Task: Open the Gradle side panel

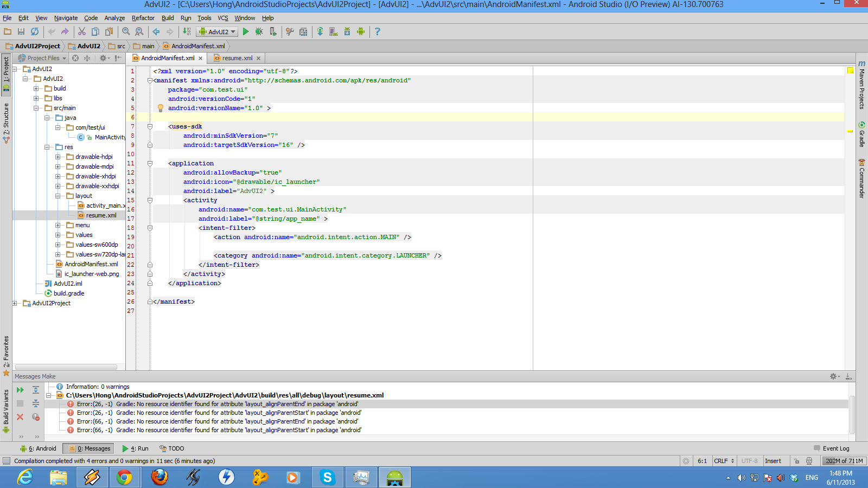Action: 861,133
